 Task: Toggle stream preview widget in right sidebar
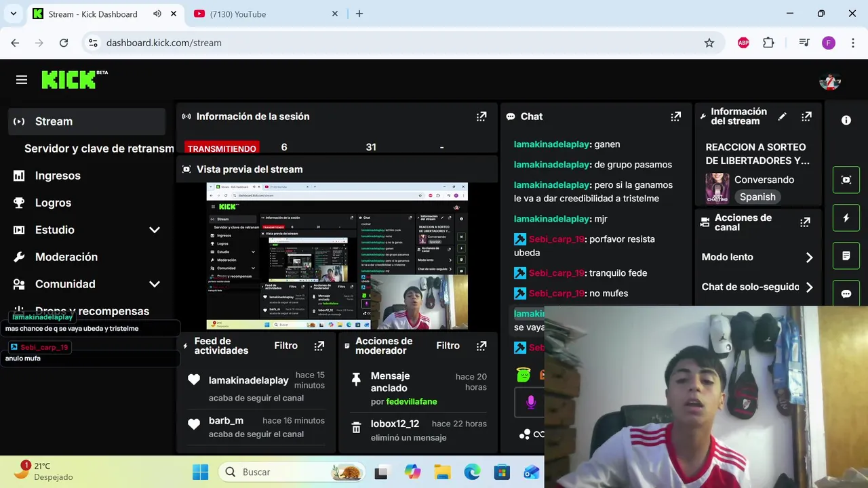pyautogui.click(x=846, y=180)
